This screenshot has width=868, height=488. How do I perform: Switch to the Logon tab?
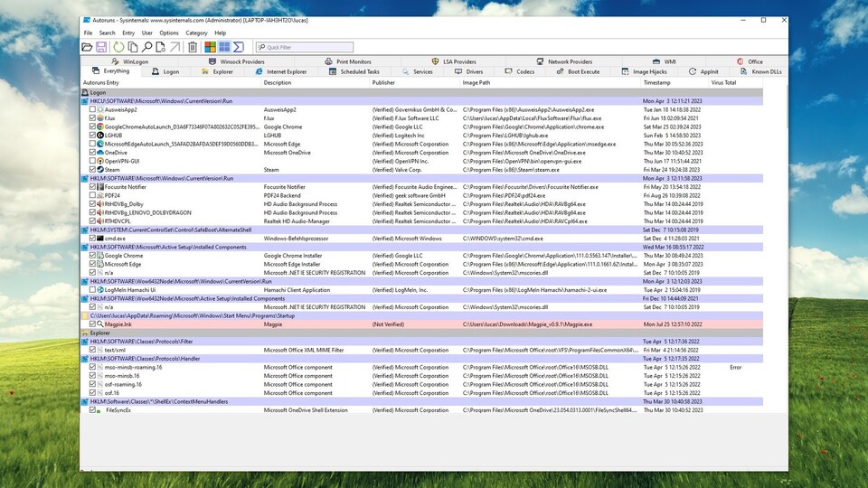point(165,71)
